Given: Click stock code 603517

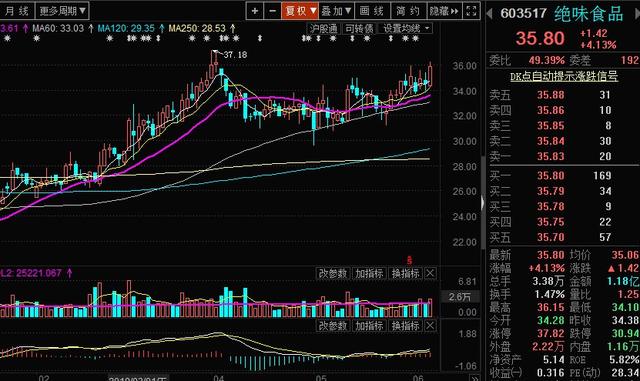Looking at the screenshot, I should tap(523, 14).
